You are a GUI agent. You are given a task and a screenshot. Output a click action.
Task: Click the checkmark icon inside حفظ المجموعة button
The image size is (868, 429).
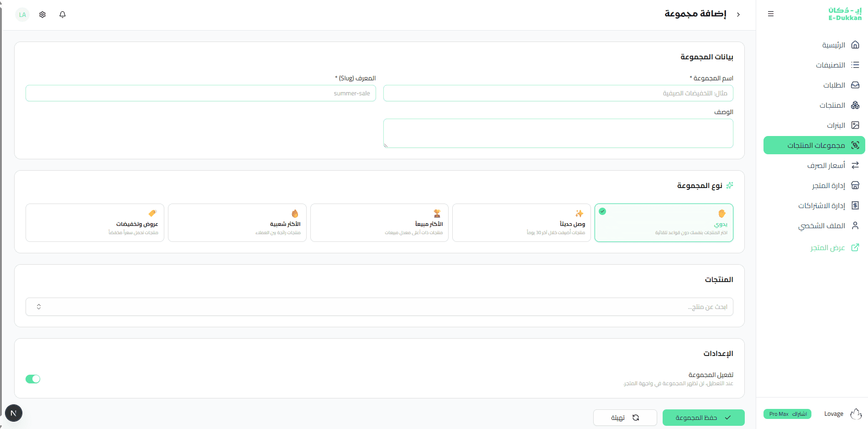coord(728,418)
